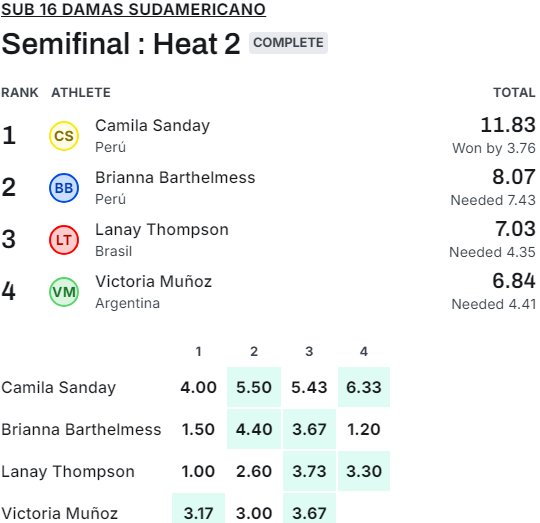The image size is (540, 523).
Task: Click Lanay Thompson's 3.73 wave score
Action: pos(309,471)
